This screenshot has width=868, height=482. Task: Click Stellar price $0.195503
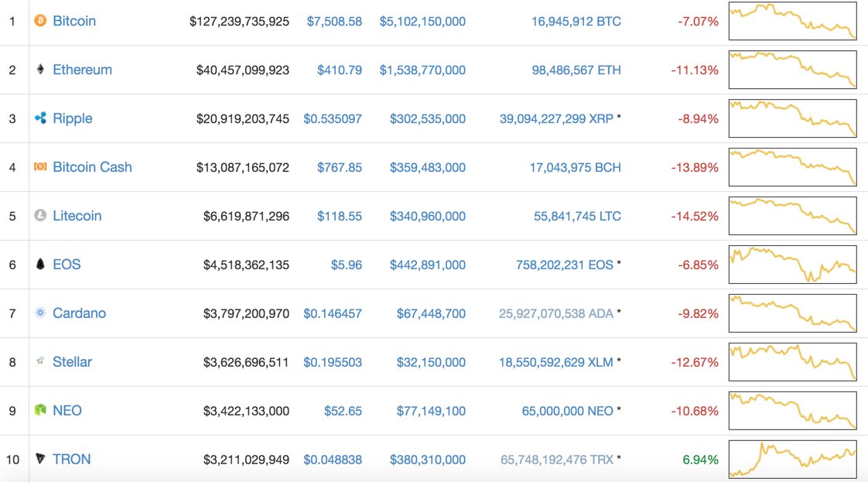click(333, 363)
